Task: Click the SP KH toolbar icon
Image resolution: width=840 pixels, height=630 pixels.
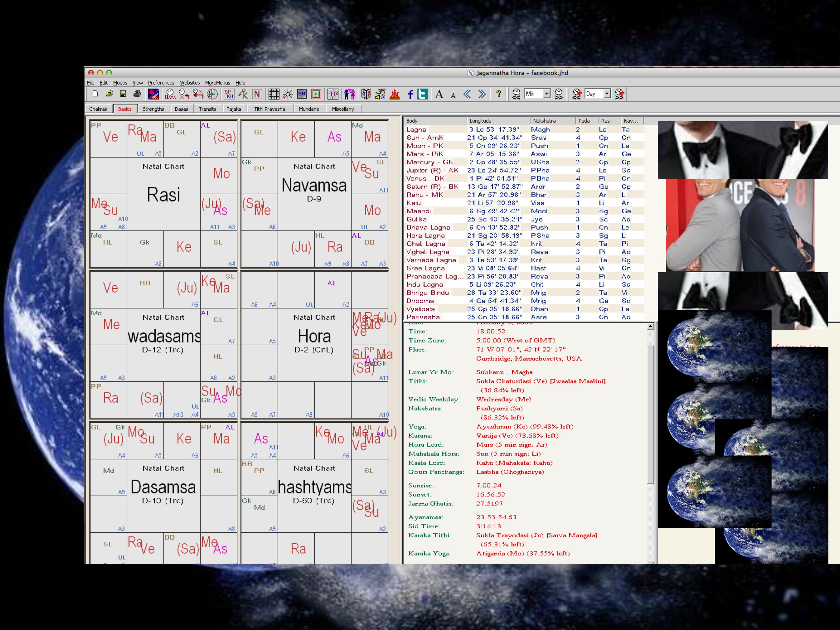Action: coord(229,94)
